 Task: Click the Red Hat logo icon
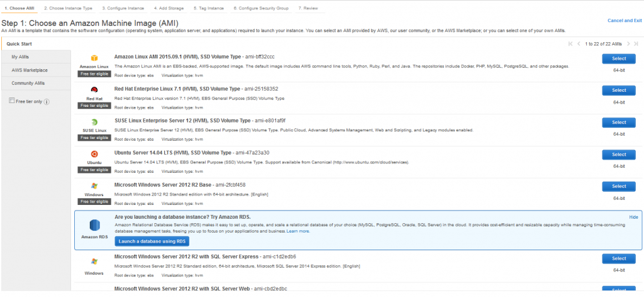coord(94,89)
